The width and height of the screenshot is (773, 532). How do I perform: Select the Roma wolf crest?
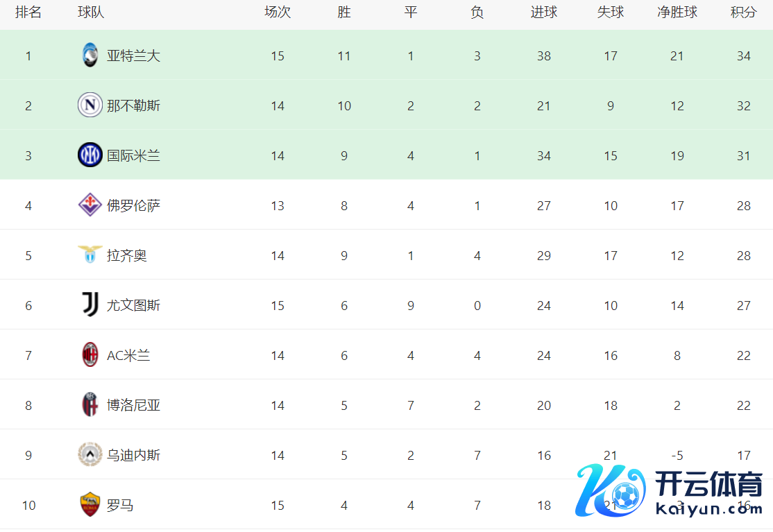coord(90,505)
